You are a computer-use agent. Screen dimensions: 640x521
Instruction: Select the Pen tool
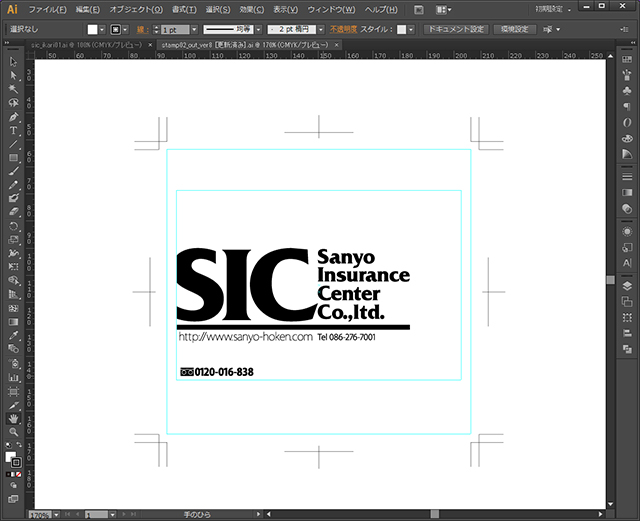pos(13,117)
